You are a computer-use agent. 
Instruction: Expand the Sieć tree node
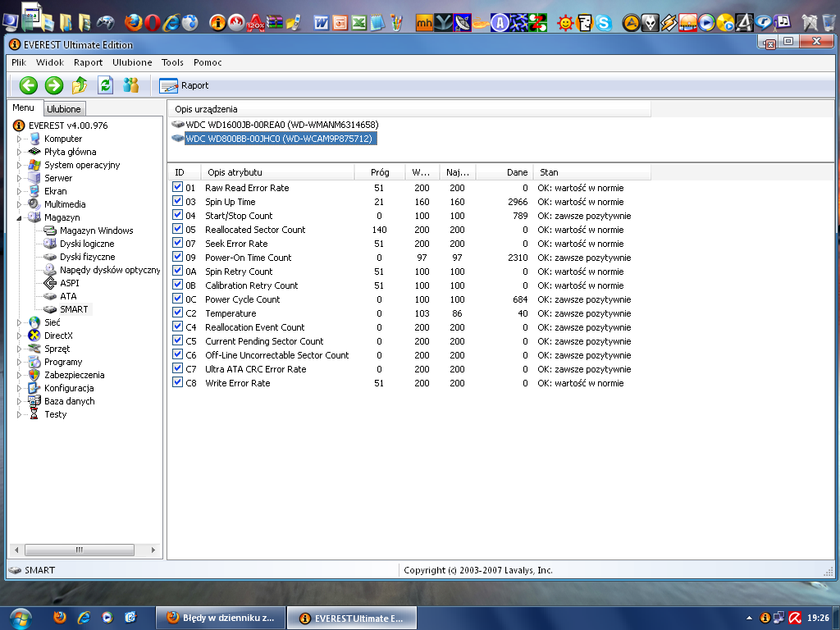tap(20, 322)
